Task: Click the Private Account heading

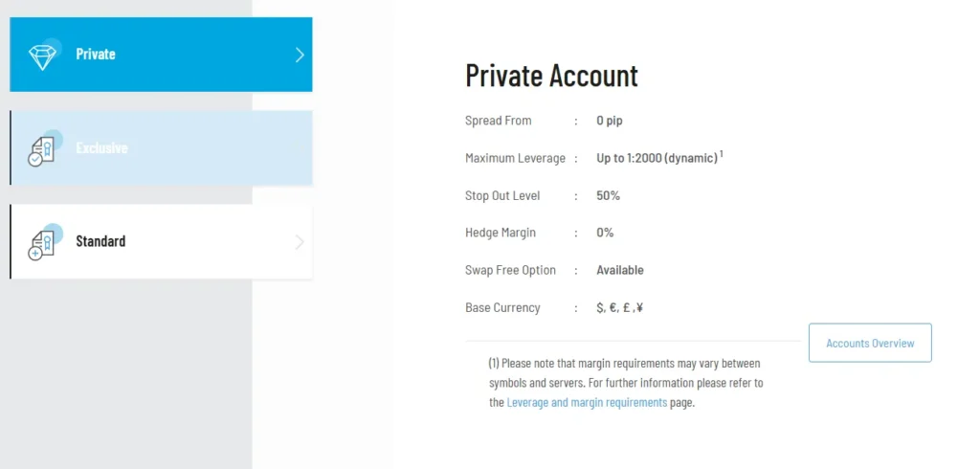Action: click(x=551, y=76)
